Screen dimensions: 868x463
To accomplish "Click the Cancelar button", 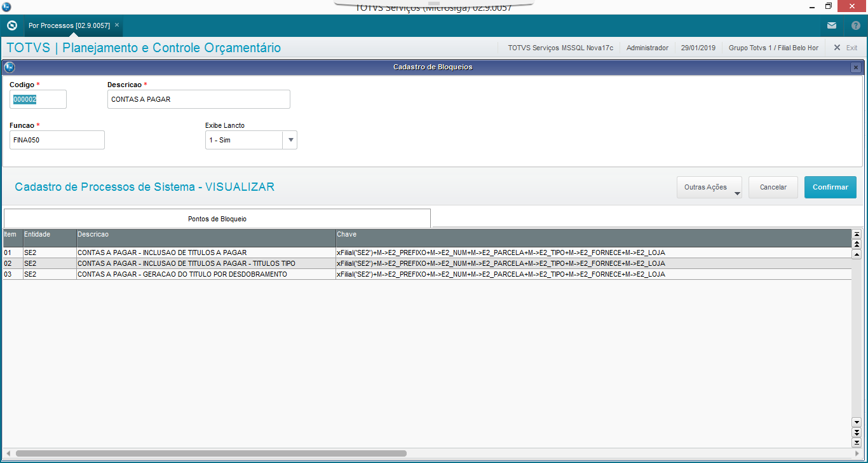I will [773, 188].
